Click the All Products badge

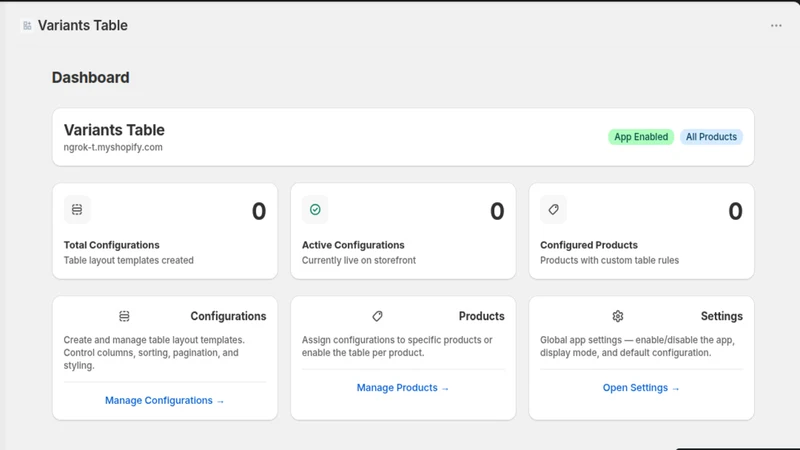click(711, 137)
